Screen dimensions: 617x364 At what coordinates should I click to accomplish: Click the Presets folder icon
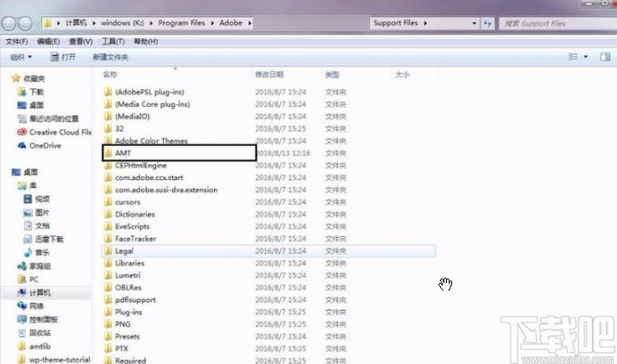pos(108,336)
